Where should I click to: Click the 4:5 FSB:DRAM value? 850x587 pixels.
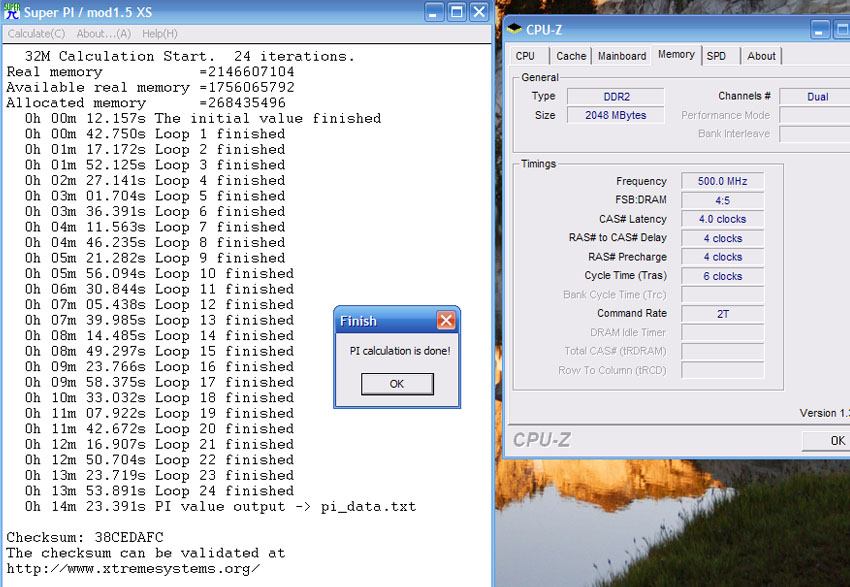(723, 200)
